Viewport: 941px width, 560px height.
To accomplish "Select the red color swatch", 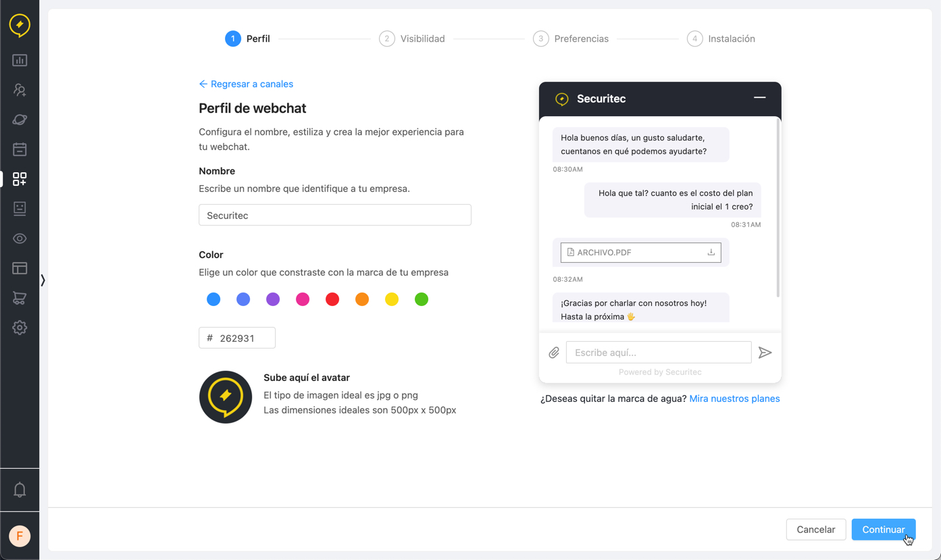I will 332,299.
